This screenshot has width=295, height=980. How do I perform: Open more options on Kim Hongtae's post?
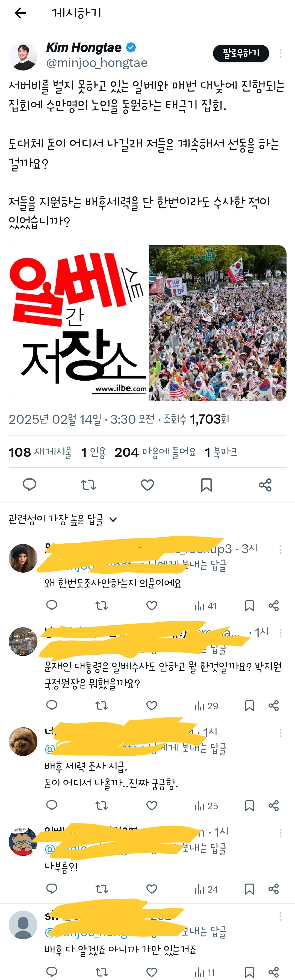(281, 53)
